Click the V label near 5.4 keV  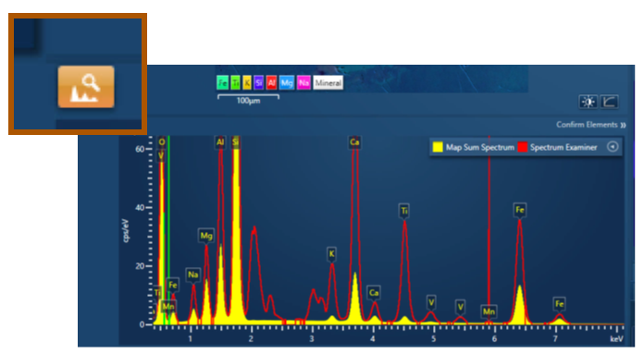[x=461, y=307]
